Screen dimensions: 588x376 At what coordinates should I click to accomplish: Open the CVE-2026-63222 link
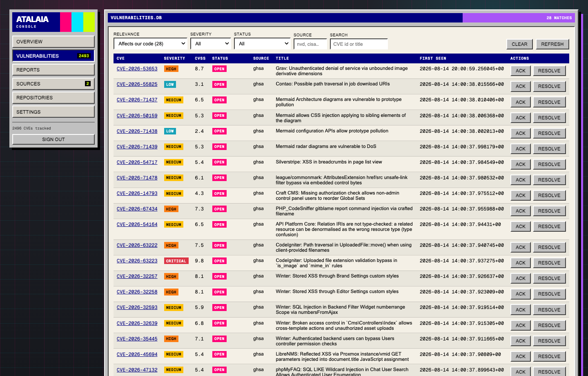click(137, 245)
